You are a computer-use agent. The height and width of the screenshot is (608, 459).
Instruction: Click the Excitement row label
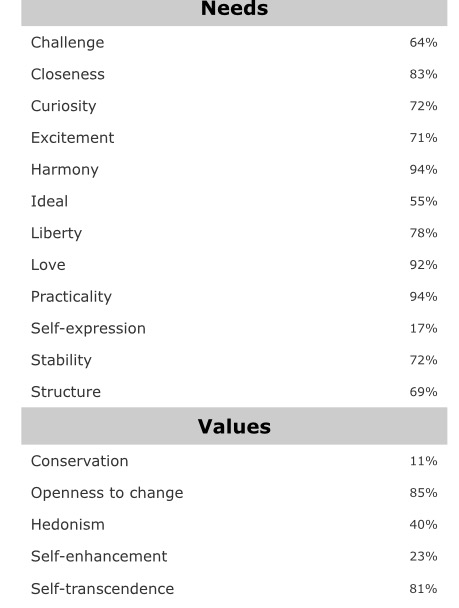pos(72,138)
